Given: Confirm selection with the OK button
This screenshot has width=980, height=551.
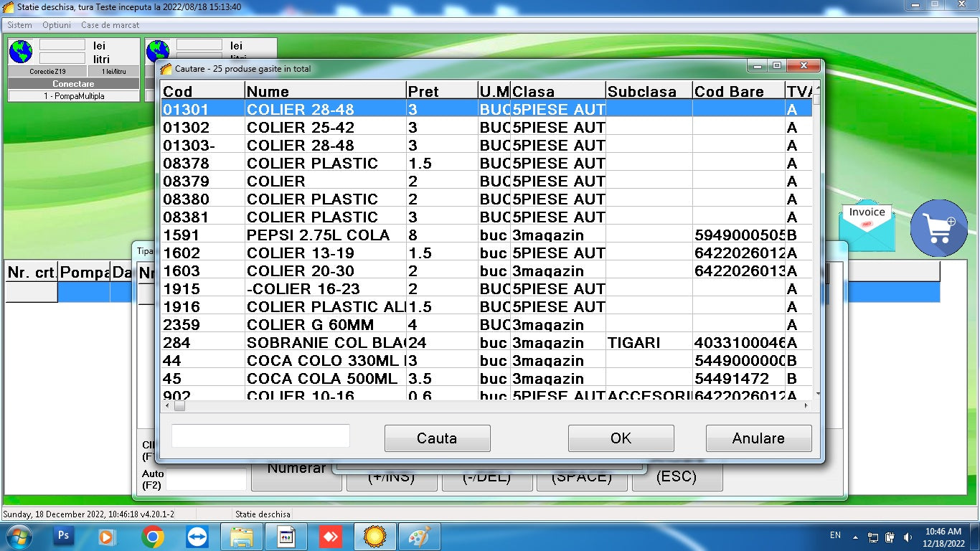Looking at the screenshot, I should click(x=621, y=438).
